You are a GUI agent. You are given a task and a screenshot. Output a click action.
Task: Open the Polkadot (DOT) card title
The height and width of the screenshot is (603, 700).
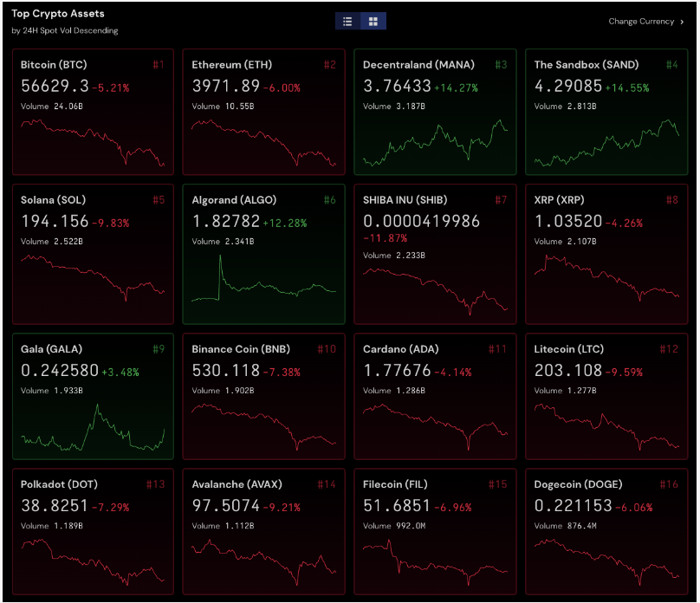[59, 484]
